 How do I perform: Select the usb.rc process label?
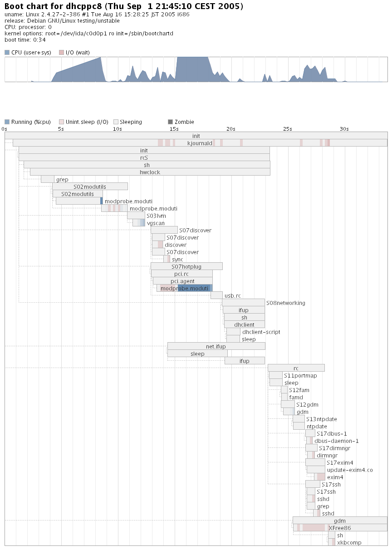[232, 296]
